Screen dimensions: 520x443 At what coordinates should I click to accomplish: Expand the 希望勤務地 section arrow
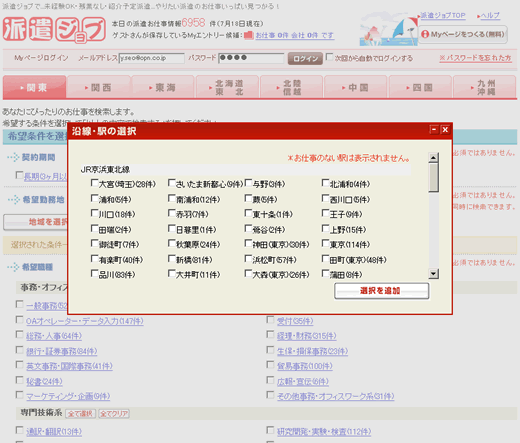pyautogui.click(x=13, y=200)
